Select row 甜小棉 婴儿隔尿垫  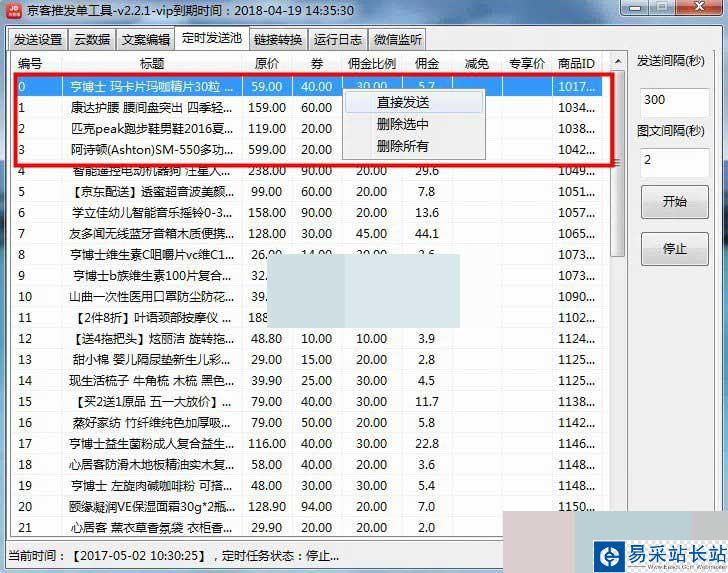click(x=309, y=359)
